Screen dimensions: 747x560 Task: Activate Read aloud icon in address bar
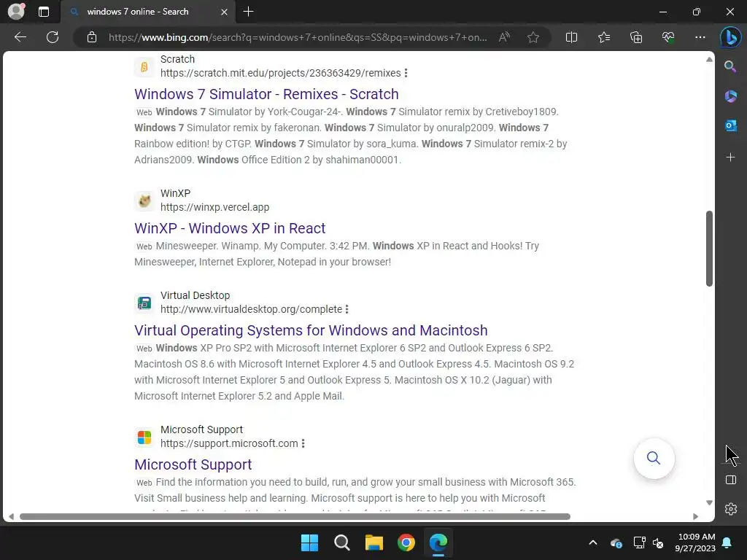pos(504,37)
